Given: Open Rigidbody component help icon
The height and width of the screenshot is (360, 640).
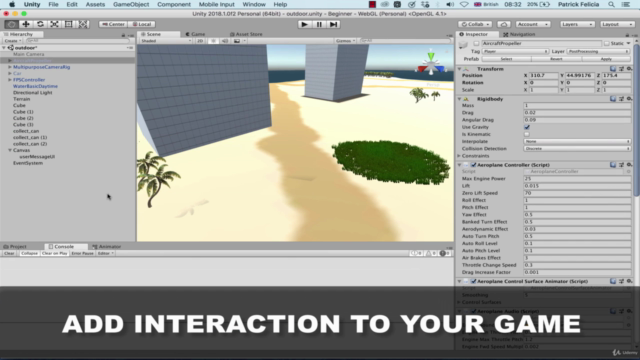Looking at the screenshot, I should click(x=613, y=99).
